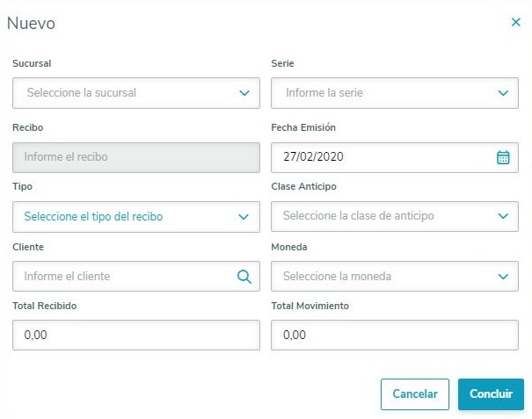Viewport: 532px width, 419px height.
Task: Open the Clase Anticipo dropdown arrow
Action: (x=503, y=216)
